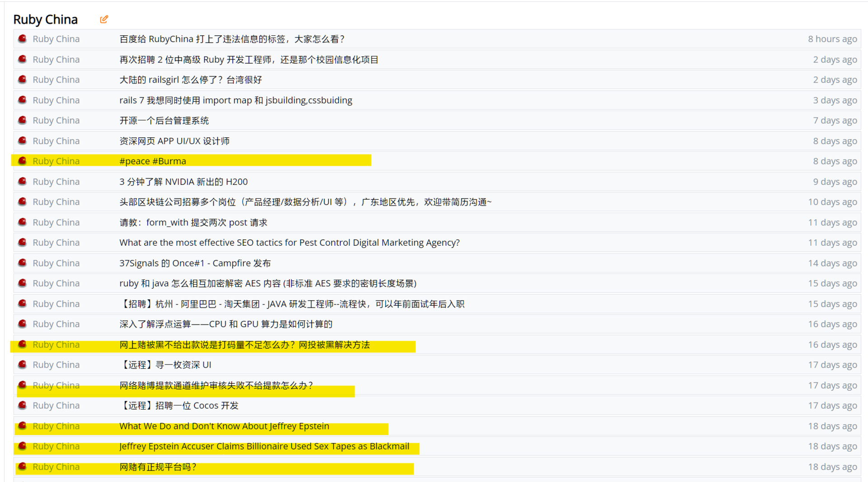Open the 网赌有正规平台吗 post

158,466
